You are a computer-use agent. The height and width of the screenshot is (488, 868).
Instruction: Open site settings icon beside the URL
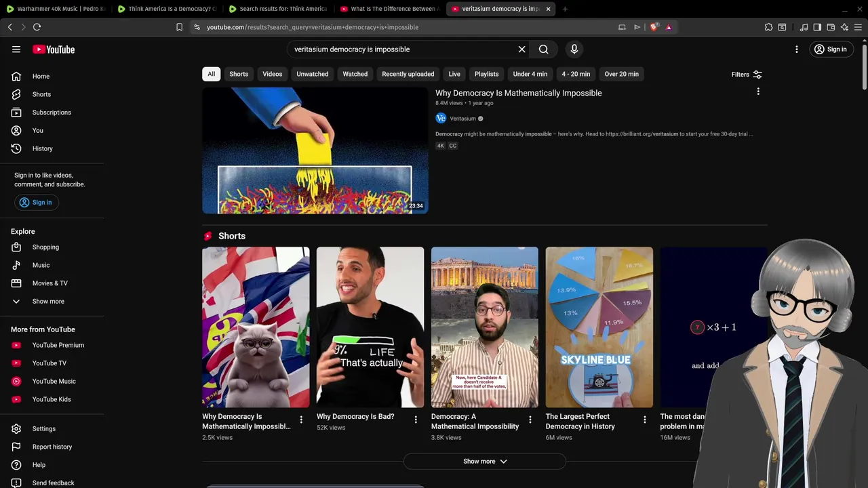pyautogui.click(x=197, y=27)
